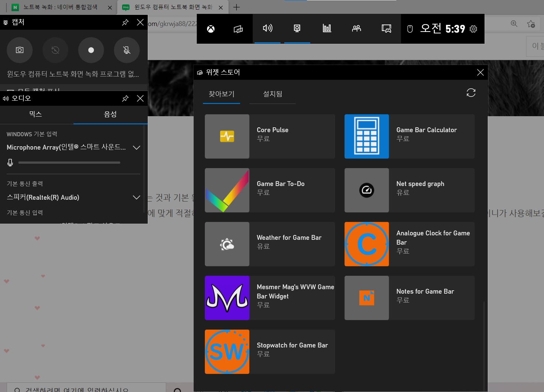This screenshot has width=544, height=392.
Task: Open Mesmer Mag's WVW Game Bar Widget
Action: click(270, 298)
